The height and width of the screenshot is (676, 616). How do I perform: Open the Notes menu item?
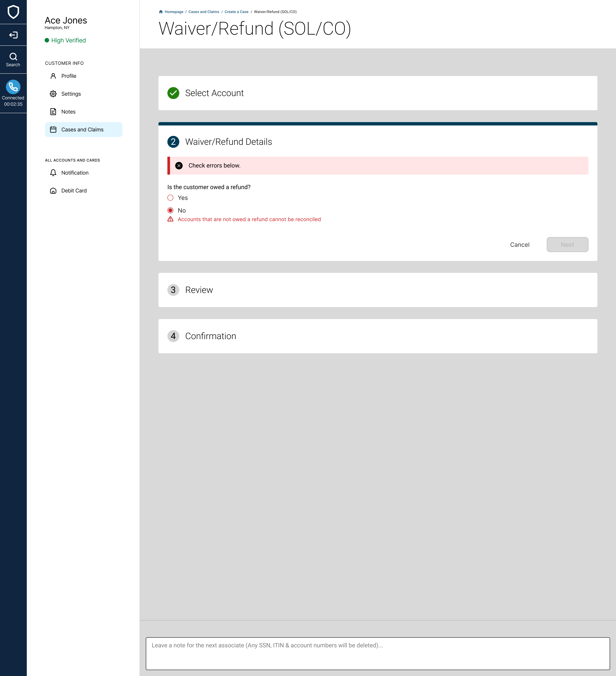pos(68,112)
